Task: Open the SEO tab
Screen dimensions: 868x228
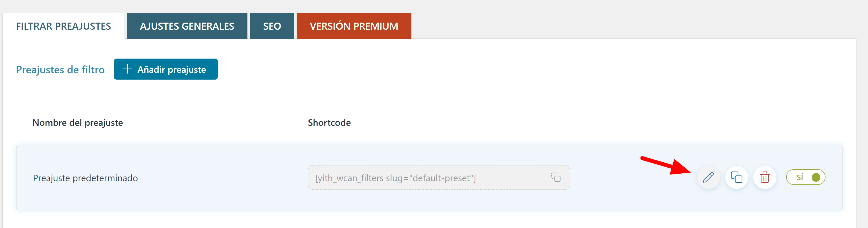Action: (272, 26)
